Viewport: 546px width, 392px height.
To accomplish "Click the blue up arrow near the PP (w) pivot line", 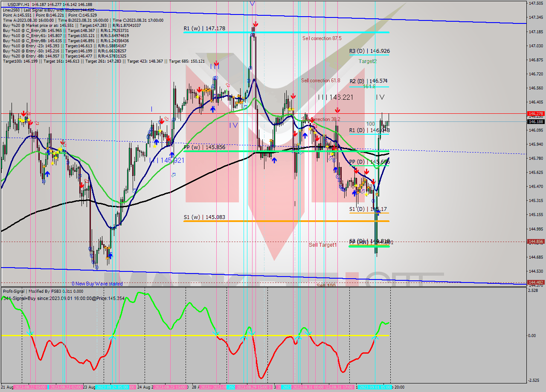I will 275,160.
